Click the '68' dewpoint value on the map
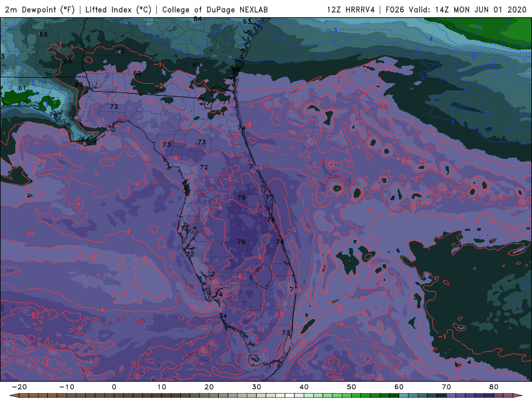Screen dimensions: 532x399 [68, 61]
